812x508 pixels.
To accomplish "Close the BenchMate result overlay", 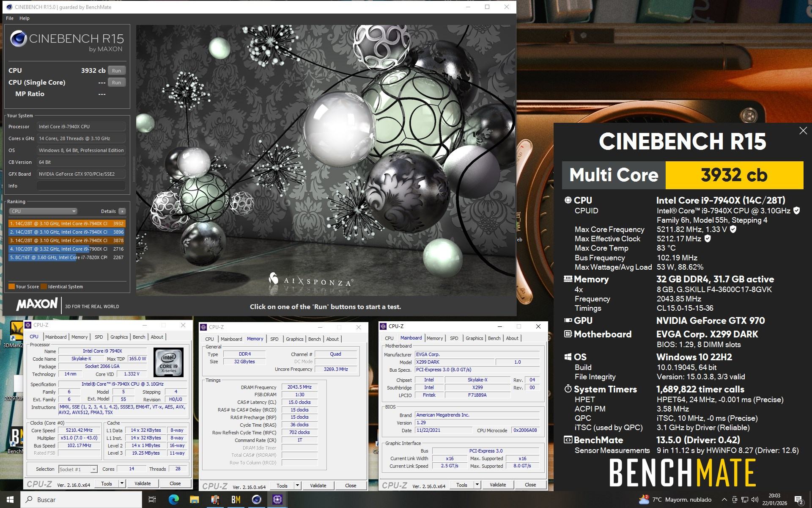I will [x=803, y=131].
